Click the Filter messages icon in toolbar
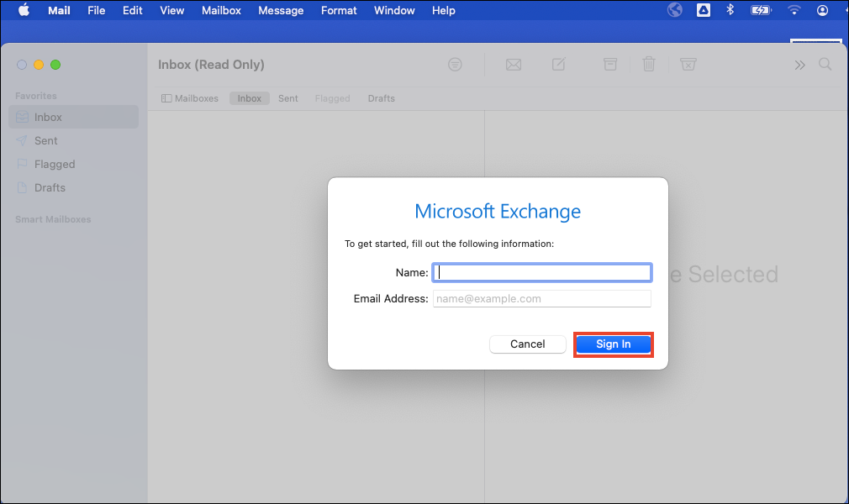 click(x=455, y=65)
